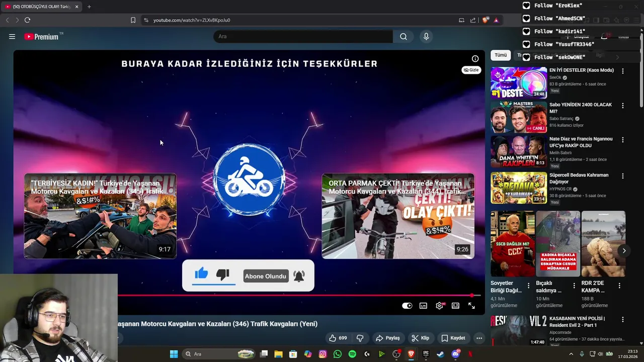Open Microsoft Store from the taskbar
This screenshot has height=362, width=644.
293,354
